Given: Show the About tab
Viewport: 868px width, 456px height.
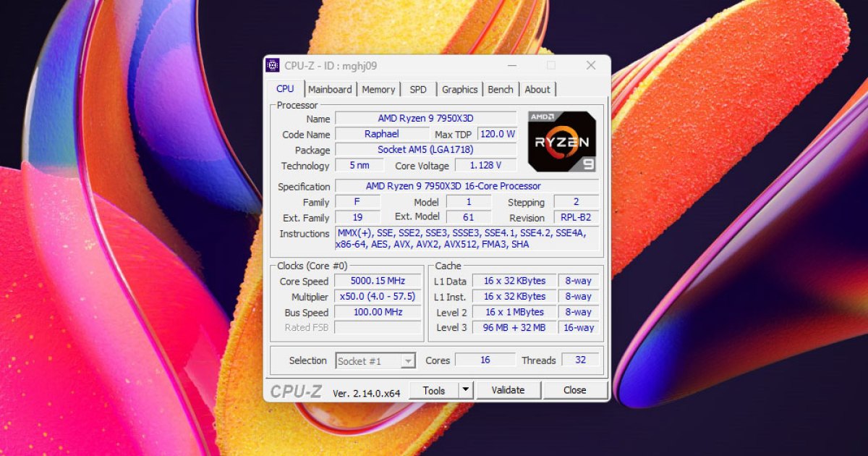Looking at the screenshot, I should coord(537,90).
